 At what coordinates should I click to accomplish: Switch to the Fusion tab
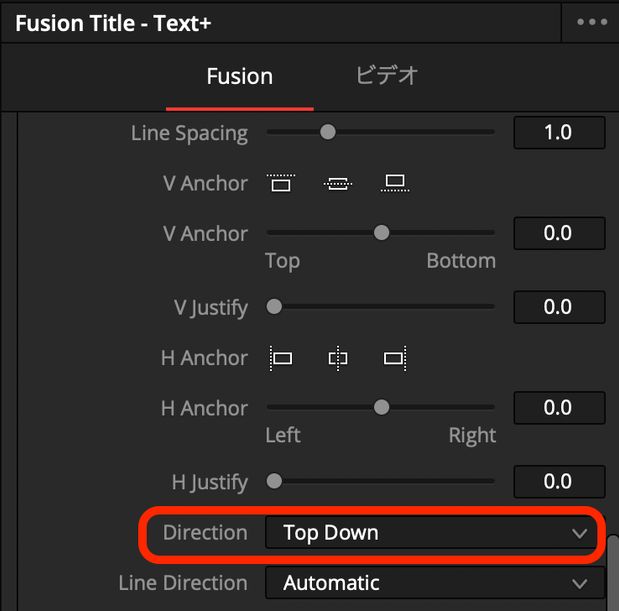click(240, 76)
